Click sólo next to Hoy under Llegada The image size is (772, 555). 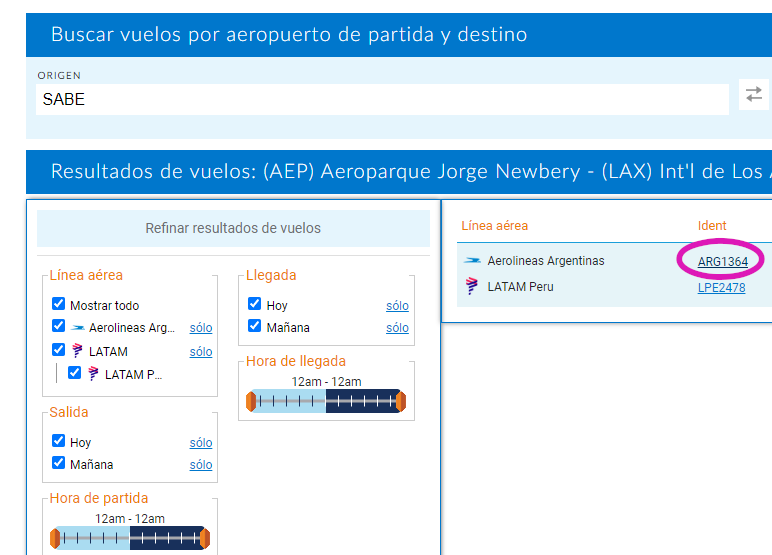coord(397,305)
